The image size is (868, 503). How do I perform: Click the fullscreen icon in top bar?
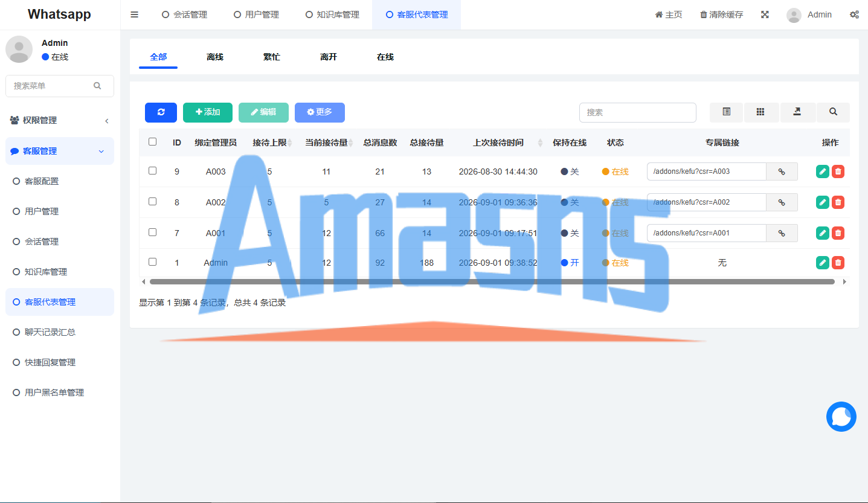coord(765,14)
